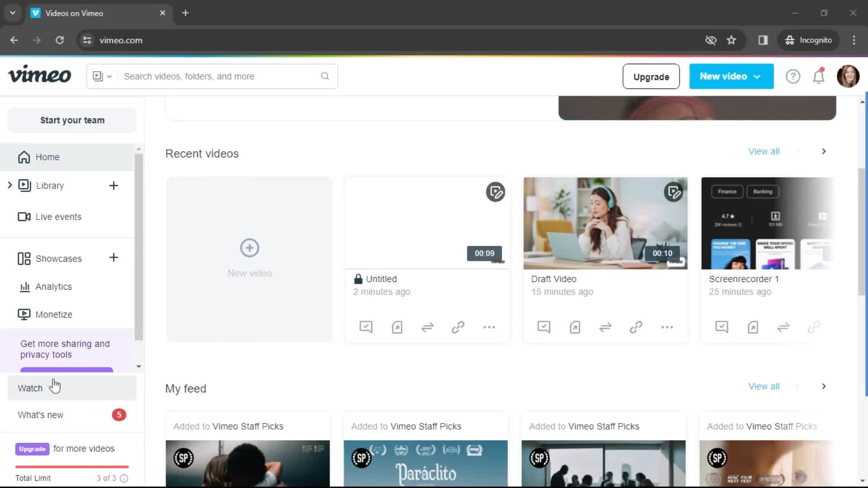Open the Chrome tab search dropdown
Viewport: 868px width, 488px height.
tap(13, 13)
